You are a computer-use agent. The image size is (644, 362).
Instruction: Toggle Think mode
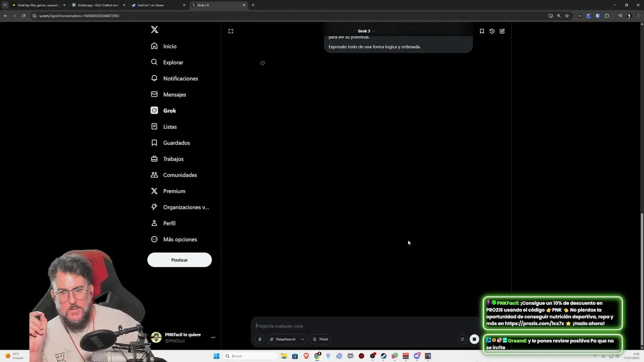[320, 339]
